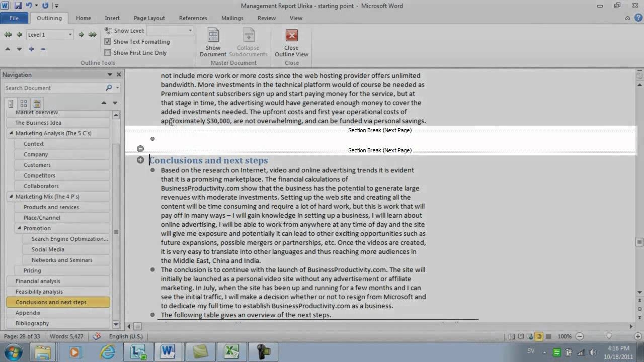Expand the Conclusions and next steps heading

140,160
